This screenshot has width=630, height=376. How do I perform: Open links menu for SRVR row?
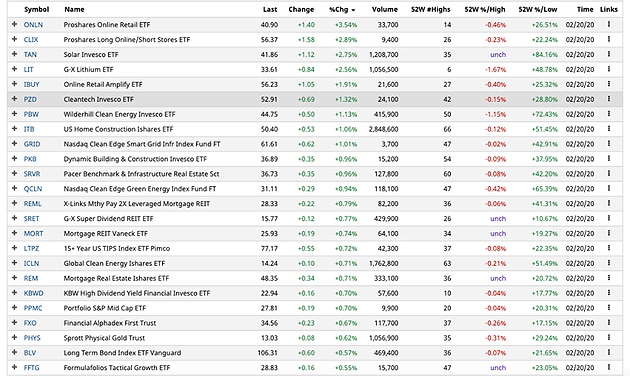tap(609, 174)
